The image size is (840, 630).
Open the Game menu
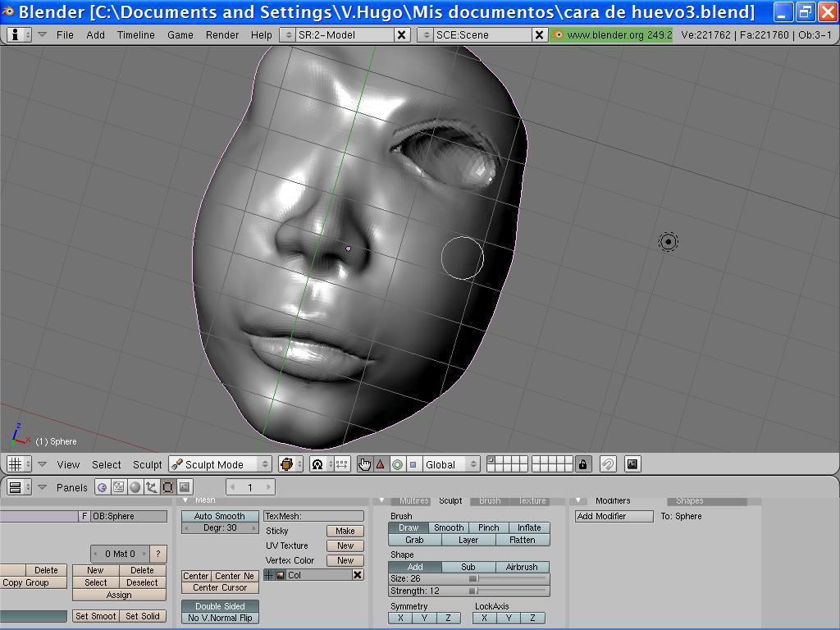click(180, 34)
